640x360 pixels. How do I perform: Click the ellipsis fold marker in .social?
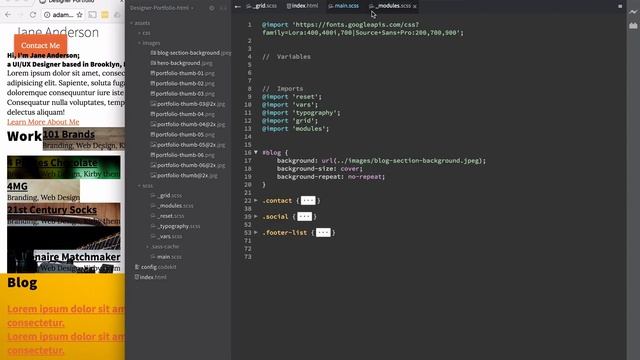pos(304,217)
